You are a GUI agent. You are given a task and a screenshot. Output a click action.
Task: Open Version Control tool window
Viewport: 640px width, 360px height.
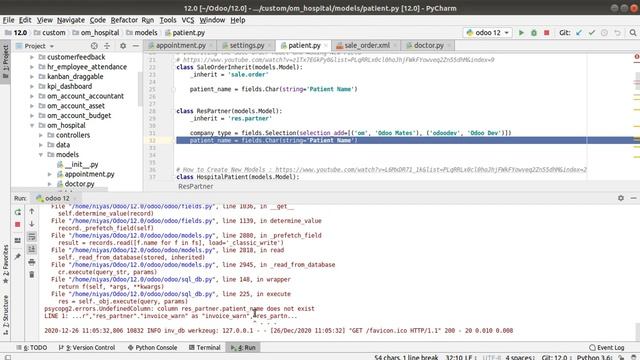(x=87, y=348)
